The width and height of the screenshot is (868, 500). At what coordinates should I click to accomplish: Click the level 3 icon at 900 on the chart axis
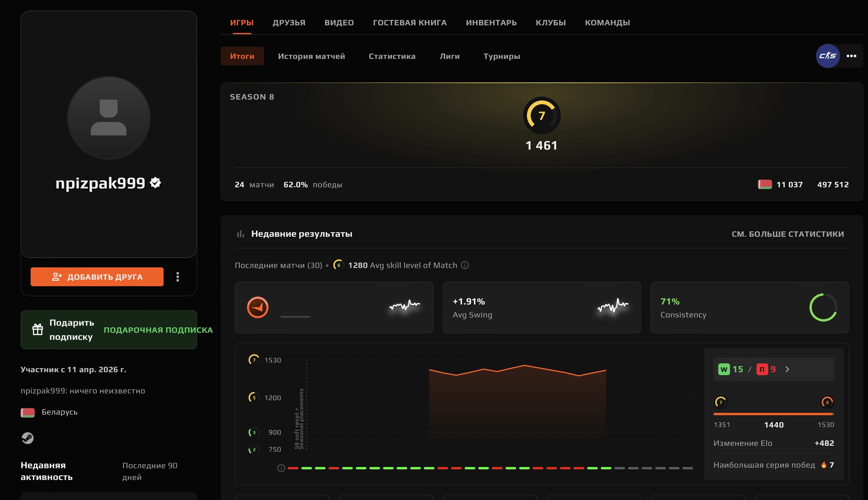(x=254, y=432)
